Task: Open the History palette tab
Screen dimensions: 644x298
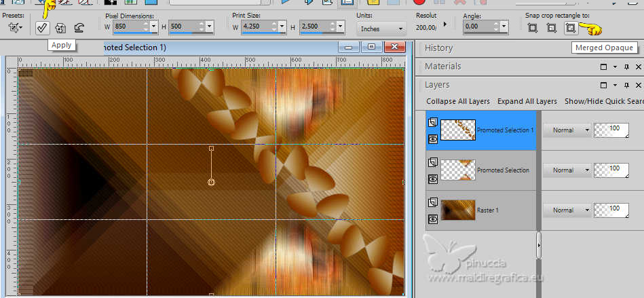Action: point(438,48)
